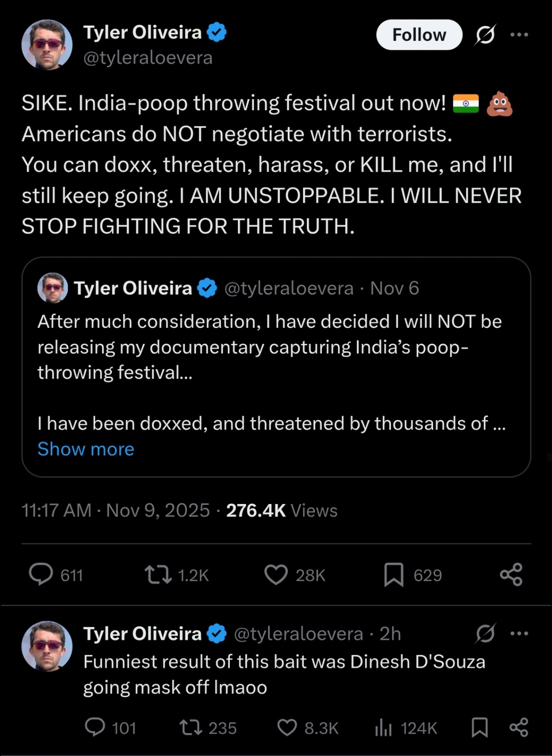Share the main post

[x=511, y=574]
